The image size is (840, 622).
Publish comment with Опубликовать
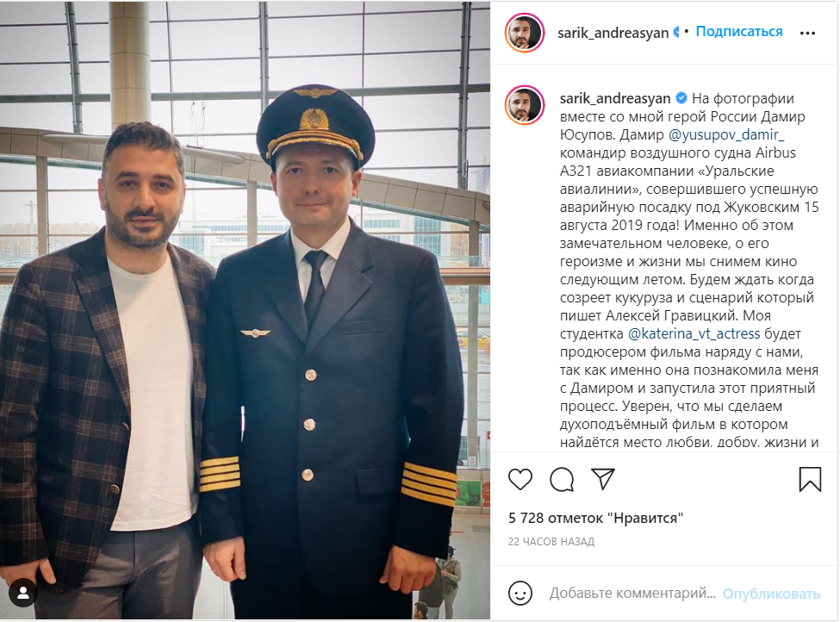coord(771,594)
